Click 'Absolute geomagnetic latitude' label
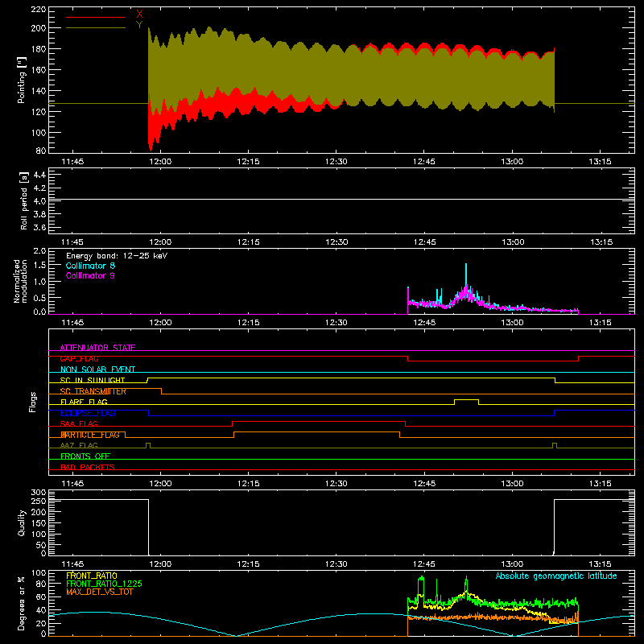 pos(556,576)
